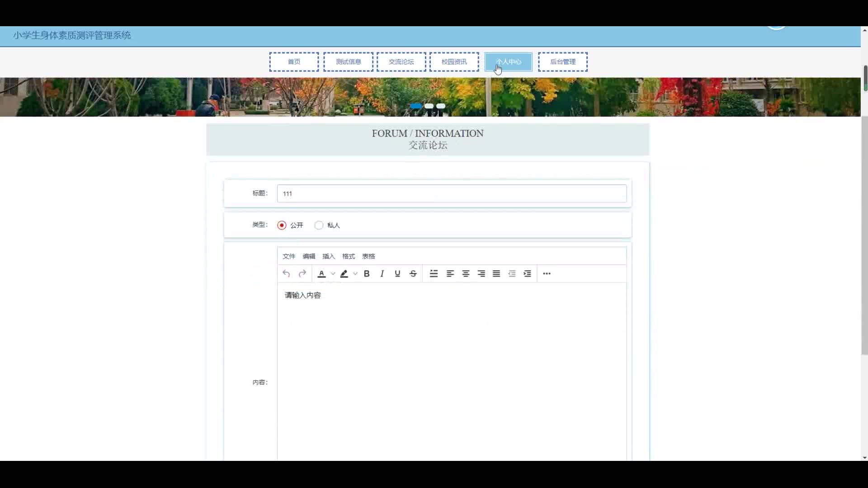Toggle strikethrough formatting
Screen dimensions: 868x488
pyautogui.click(x=413, y=273)
